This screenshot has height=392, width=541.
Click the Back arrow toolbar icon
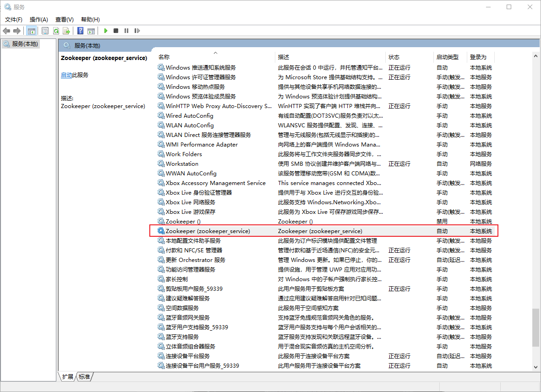pos(6,31)
